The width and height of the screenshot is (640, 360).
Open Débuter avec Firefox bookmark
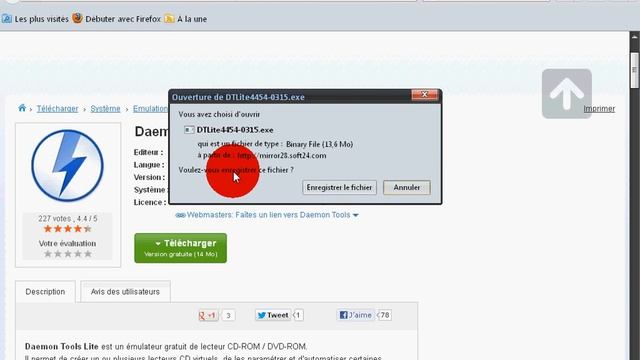[117, 19]
